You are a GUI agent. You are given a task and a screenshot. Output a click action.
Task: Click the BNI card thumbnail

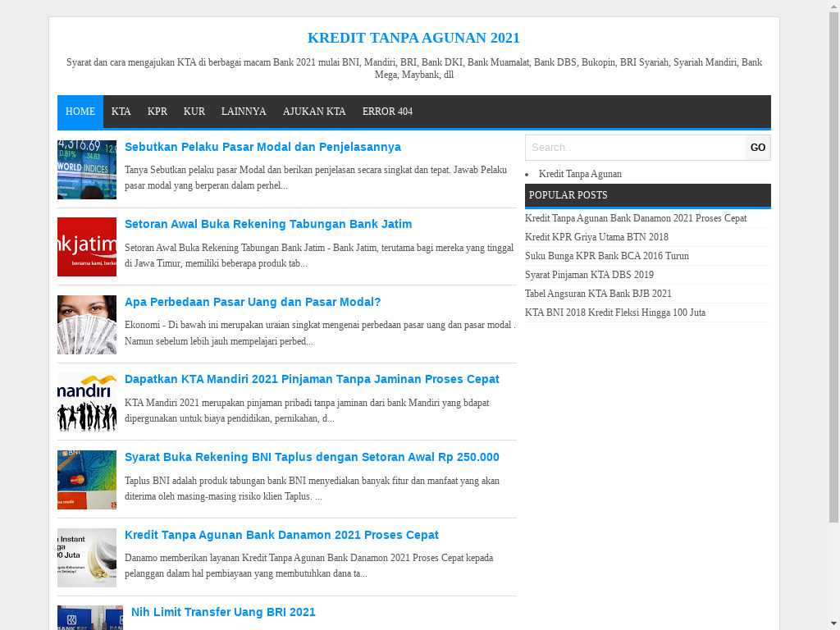click(87, 480)
